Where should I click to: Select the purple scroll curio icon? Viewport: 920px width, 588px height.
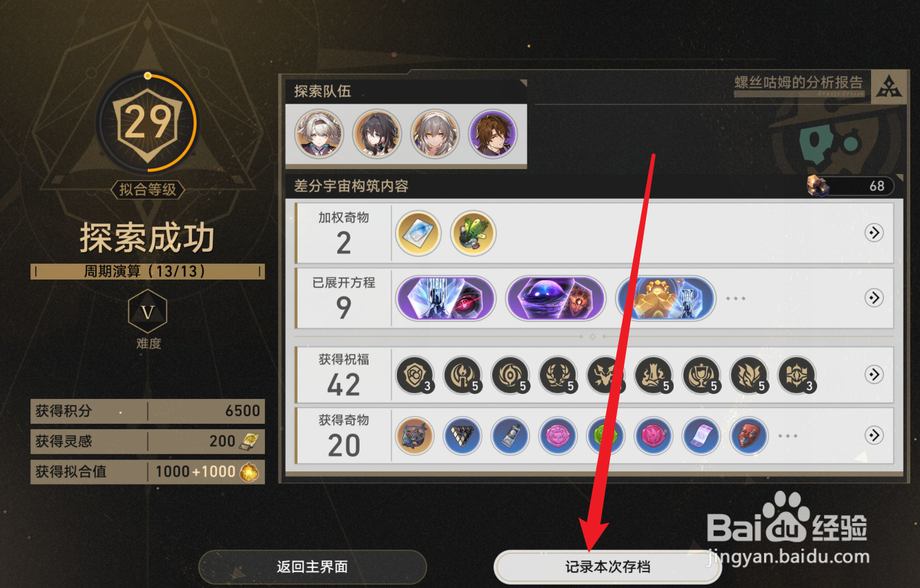[x=701, y=435]
